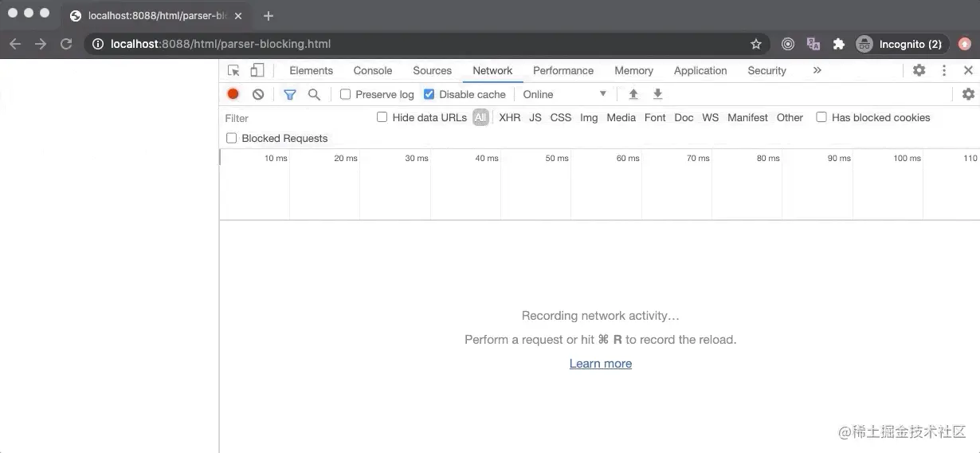Open the Sources tab
980x453 pixels.
433,70
